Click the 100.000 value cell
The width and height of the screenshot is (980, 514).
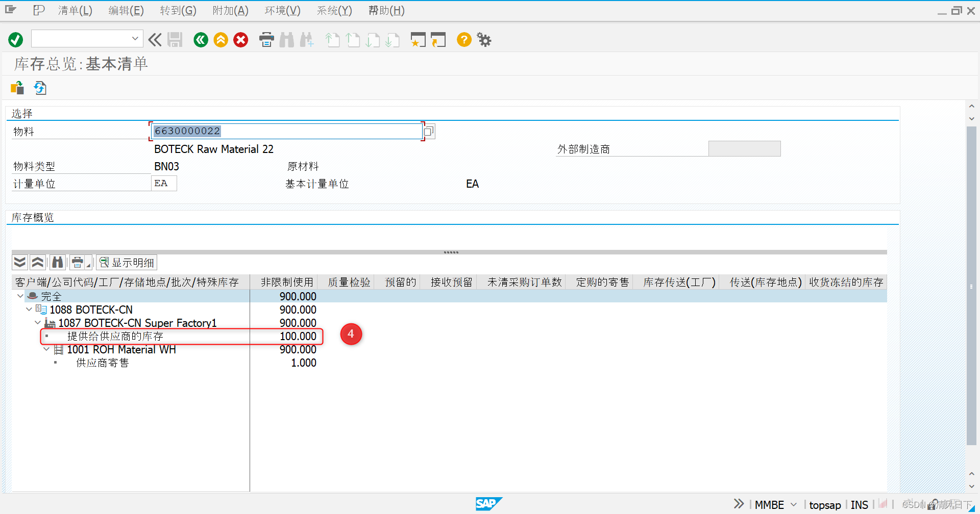(x=298, y=336)
